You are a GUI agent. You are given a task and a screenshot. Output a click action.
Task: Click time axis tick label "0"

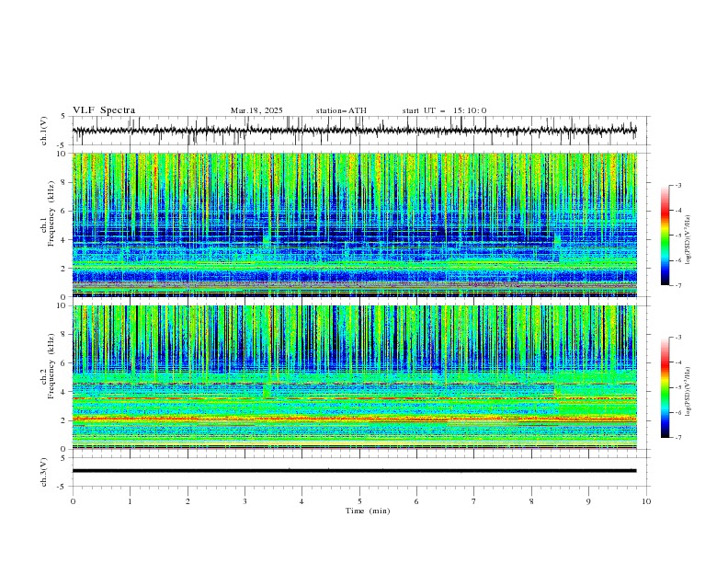point(73,501)
